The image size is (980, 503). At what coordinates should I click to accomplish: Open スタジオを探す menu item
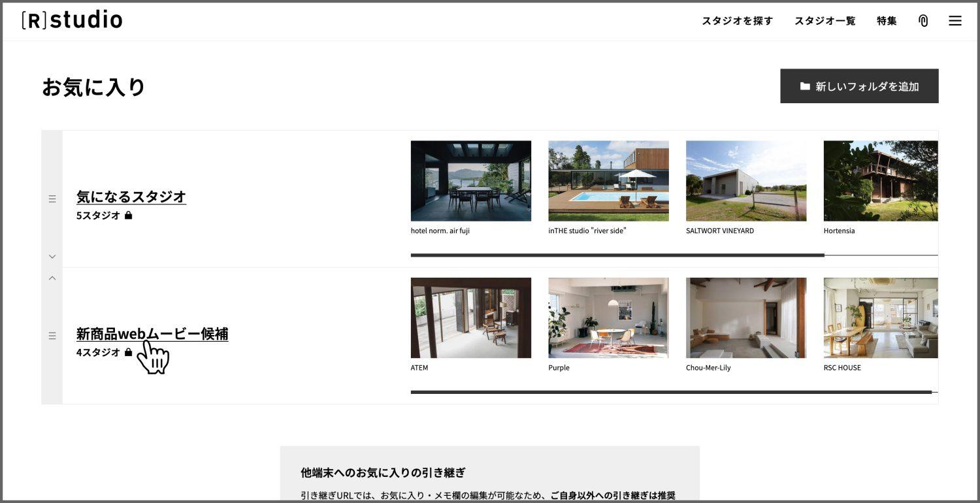[737, 21]
